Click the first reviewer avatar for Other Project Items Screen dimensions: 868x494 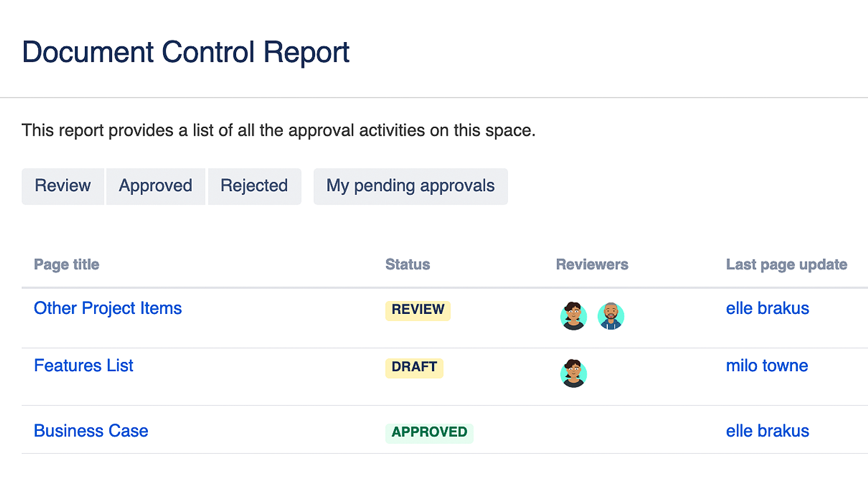coord(573,316)
